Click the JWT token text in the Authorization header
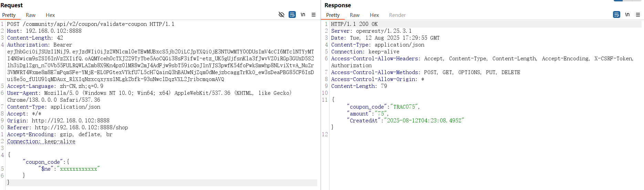Screen dimensions: 644x190 click(160, 66)
